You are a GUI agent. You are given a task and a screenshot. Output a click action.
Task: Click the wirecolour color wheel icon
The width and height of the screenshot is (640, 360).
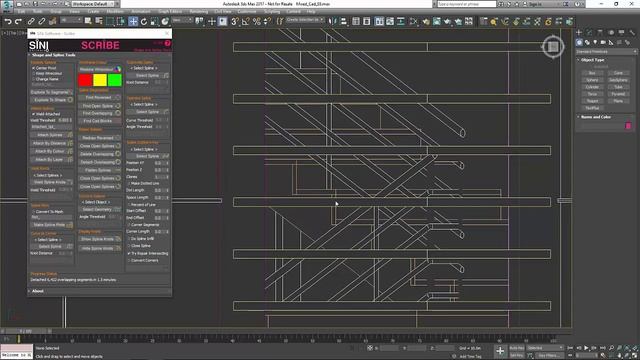tap(118, 69)
